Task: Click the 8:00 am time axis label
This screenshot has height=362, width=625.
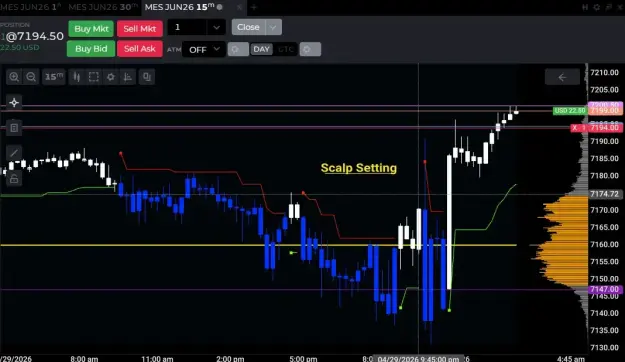Action: [84, 359]
